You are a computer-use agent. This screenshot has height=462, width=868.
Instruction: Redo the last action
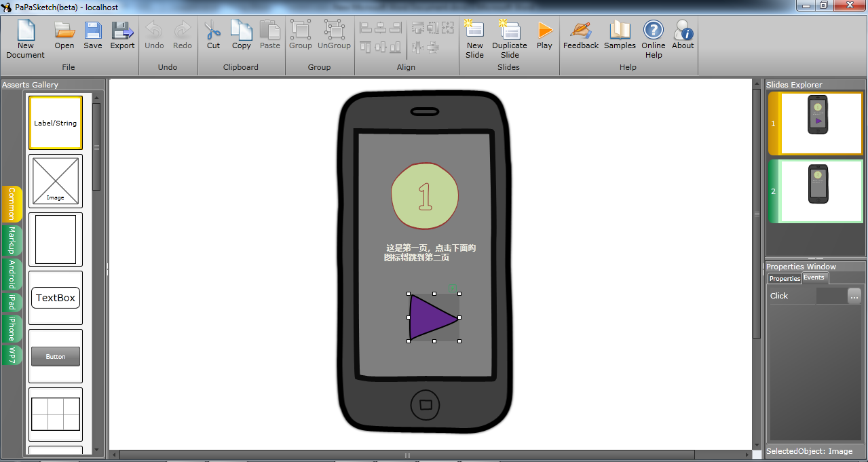[183, 35]
